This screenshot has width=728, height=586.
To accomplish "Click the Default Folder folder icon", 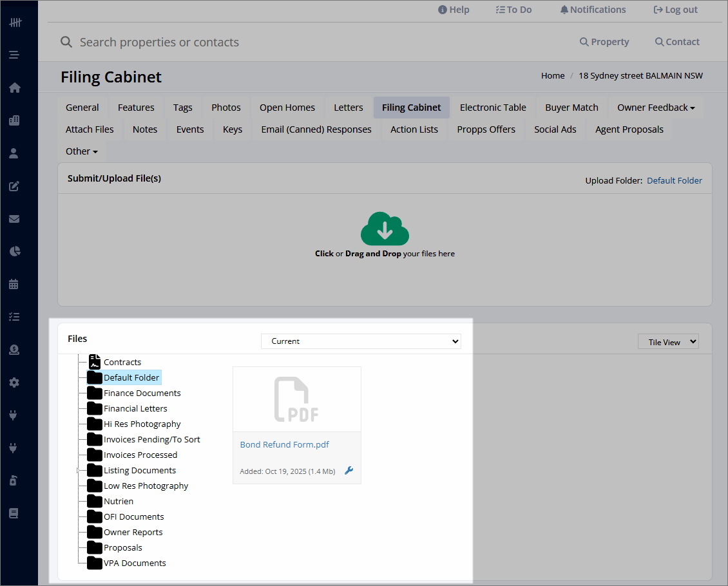I will coord(95,377).
